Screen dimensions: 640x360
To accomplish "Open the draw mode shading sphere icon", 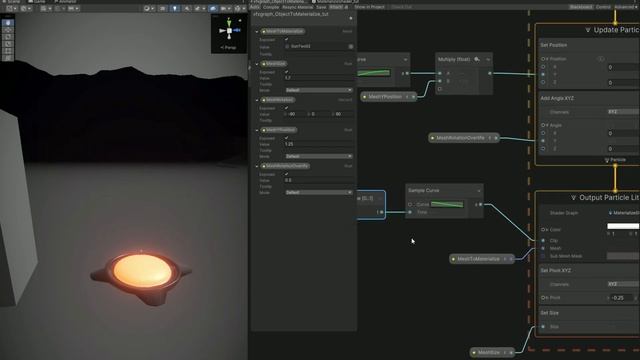I will click(147, 8).
